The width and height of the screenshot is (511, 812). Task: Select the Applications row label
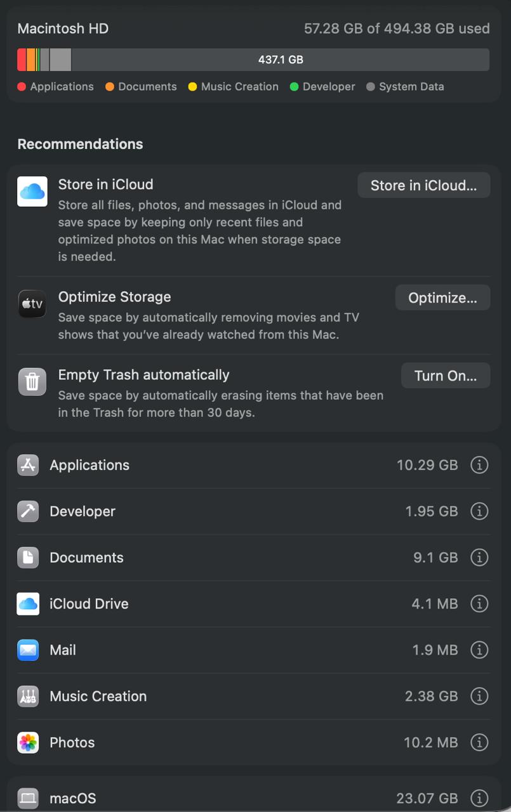[x=90, y=465]
